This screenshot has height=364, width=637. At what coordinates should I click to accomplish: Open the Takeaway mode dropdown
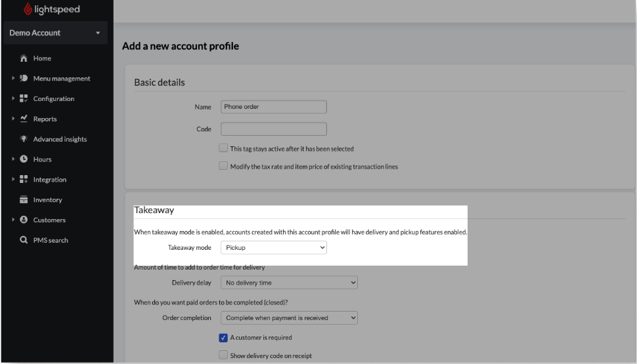(273, 248)
